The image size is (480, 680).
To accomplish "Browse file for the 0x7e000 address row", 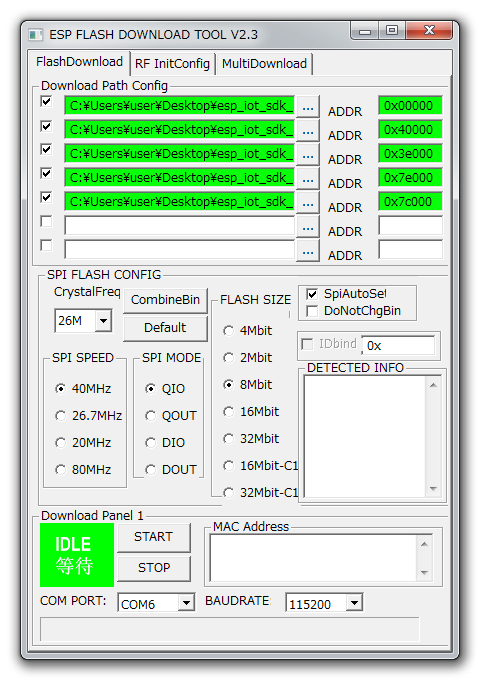I will (x=308, y=179).
